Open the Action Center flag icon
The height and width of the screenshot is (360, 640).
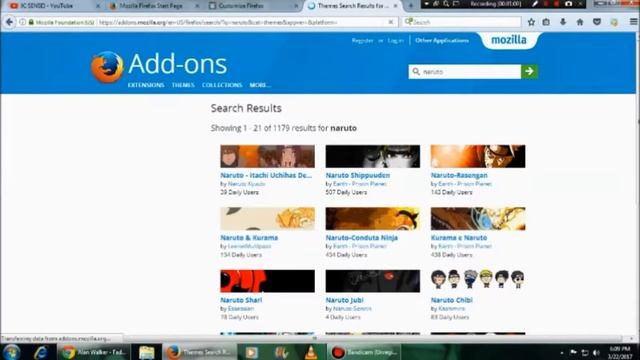click(573, 353)
